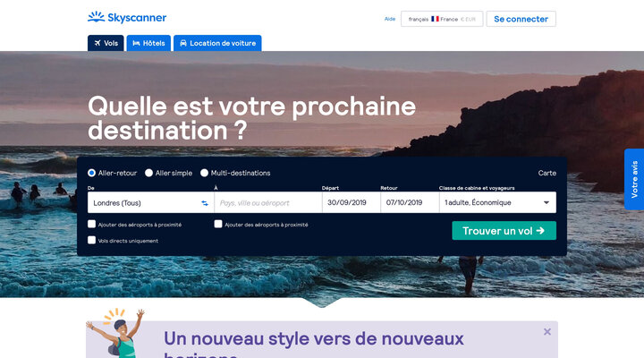Select the Aller-retour radio option
The width and height of the screenshot is (644, 358).
click(91, 173)
